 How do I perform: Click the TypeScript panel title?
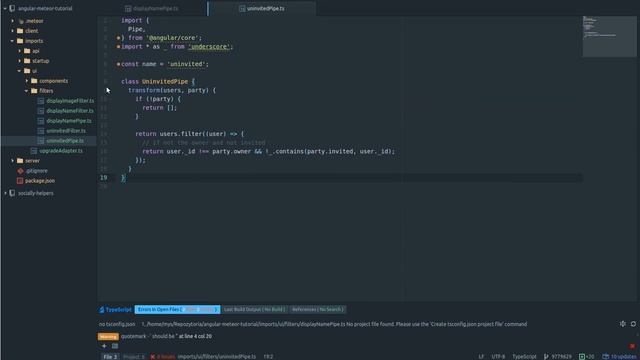[x=116, y=309]
